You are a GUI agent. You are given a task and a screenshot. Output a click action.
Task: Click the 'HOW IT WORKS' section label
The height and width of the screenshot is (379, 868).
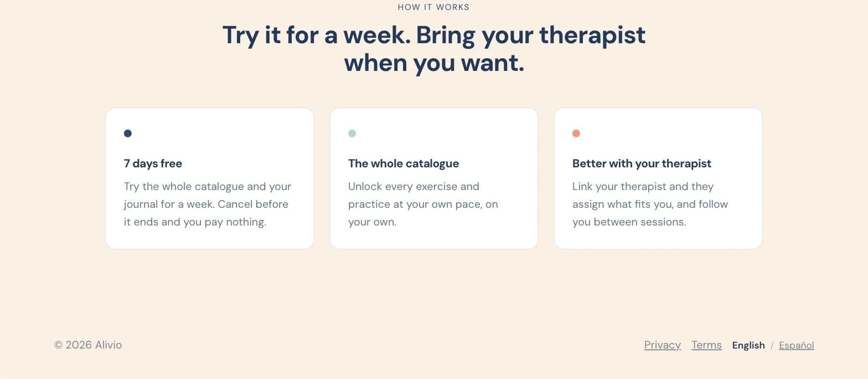click(x=433, y=7)
